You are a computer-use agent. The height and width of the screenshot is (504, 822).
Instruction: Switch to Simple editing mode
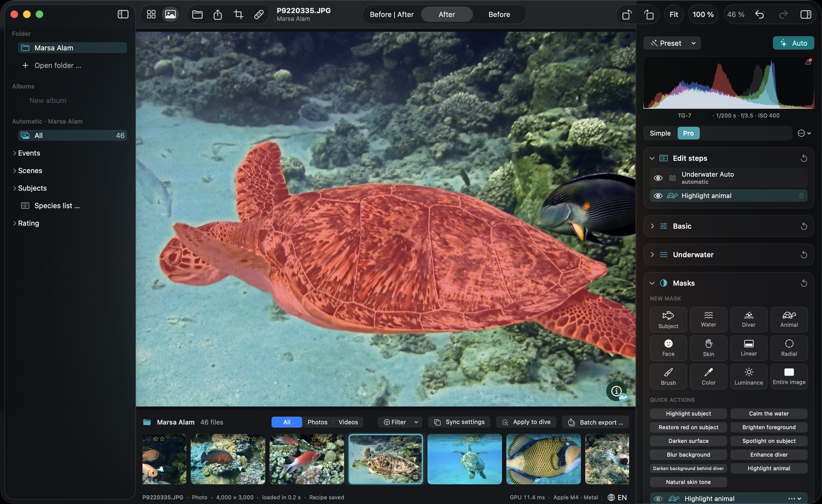point(660,133)
